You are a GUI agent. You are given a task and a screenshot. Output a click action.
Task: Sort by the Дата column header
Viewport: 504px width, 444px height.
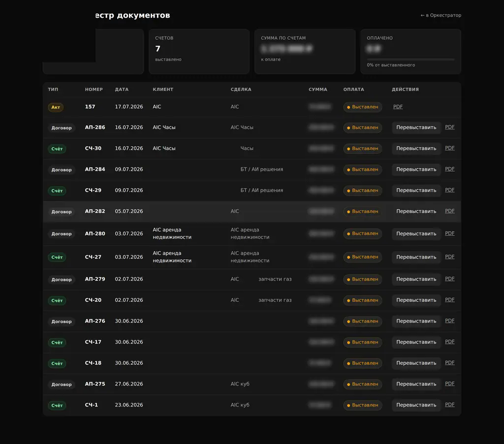[122, 89]
